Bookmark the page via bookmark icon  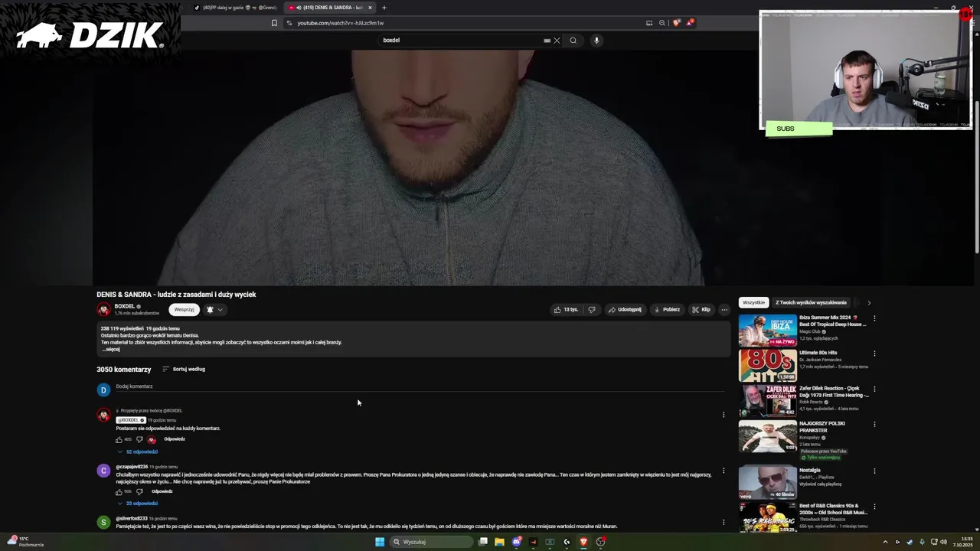tap(274, 23)
